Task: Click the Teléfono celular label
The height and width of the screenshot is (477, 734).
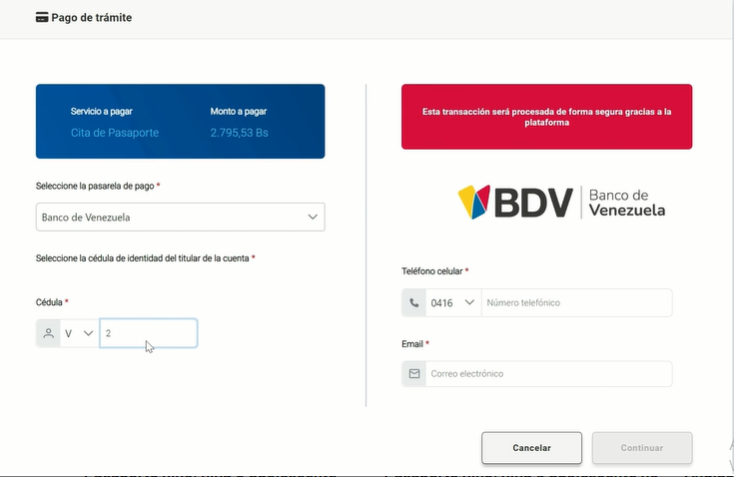Action: (x=432, y=271)
